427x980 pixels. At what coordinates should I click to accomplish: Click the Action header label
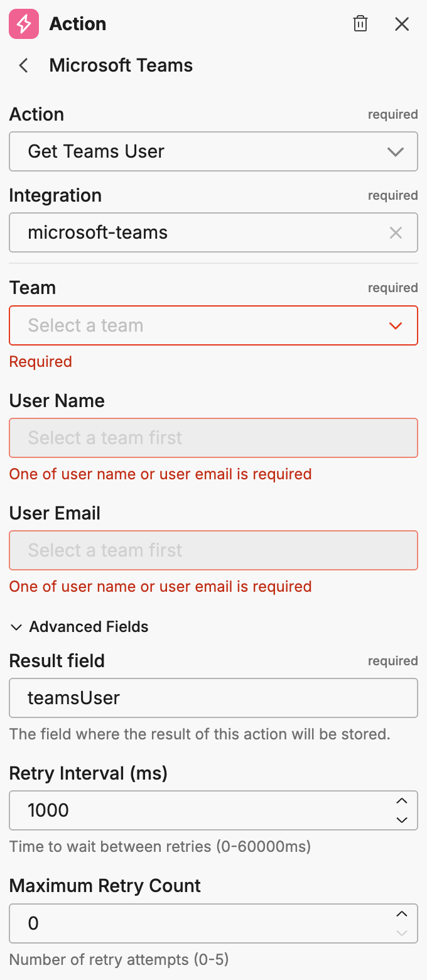tap(77, 24)
